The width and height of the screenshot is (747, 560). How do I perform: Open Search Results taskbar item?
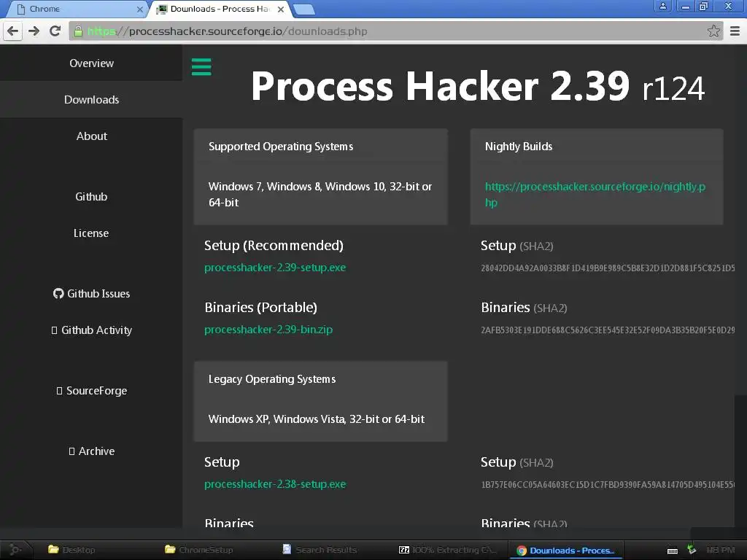pyautogui.click(x=320, y=550)
